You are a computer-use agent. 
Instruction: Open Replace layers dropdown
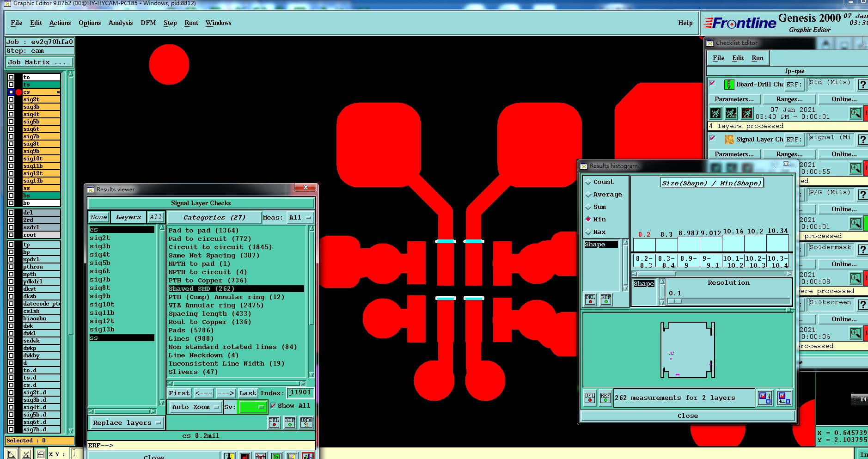point(126,422)
